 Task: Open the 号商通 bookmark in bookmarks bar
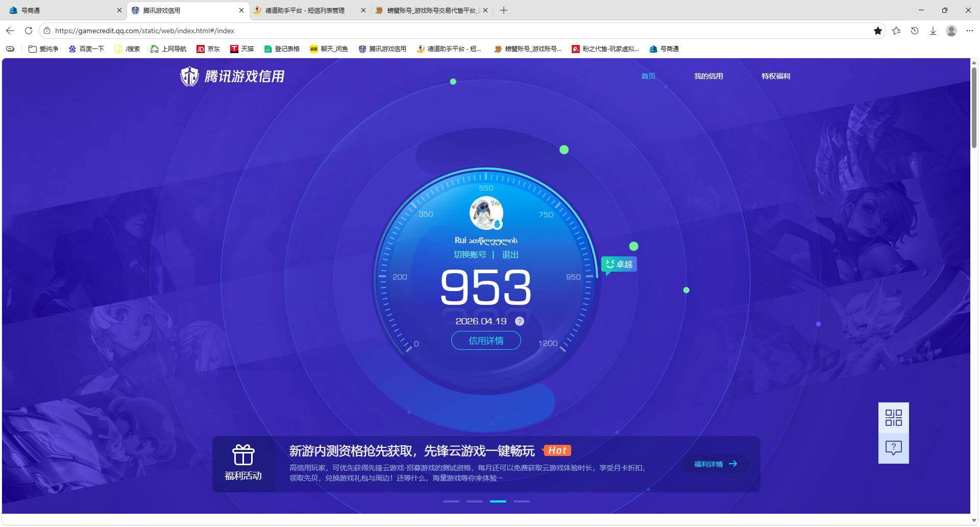pyautogui.click(x=664, y=49)
